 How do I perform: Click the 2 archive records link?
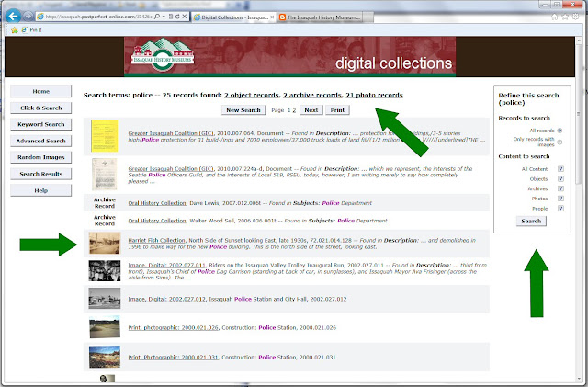click(312, 95)
